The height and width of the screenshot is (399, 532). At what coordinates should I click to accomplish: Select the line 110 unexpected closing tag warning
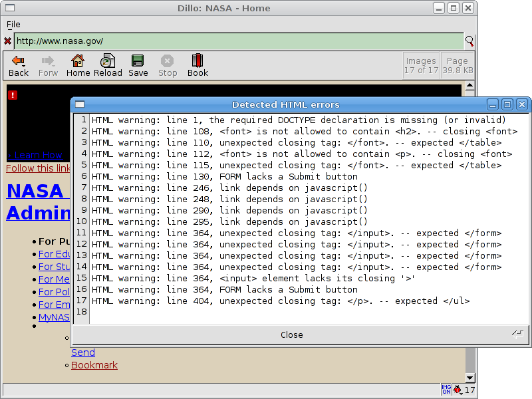pyautogui.click(x=297, y=142)
